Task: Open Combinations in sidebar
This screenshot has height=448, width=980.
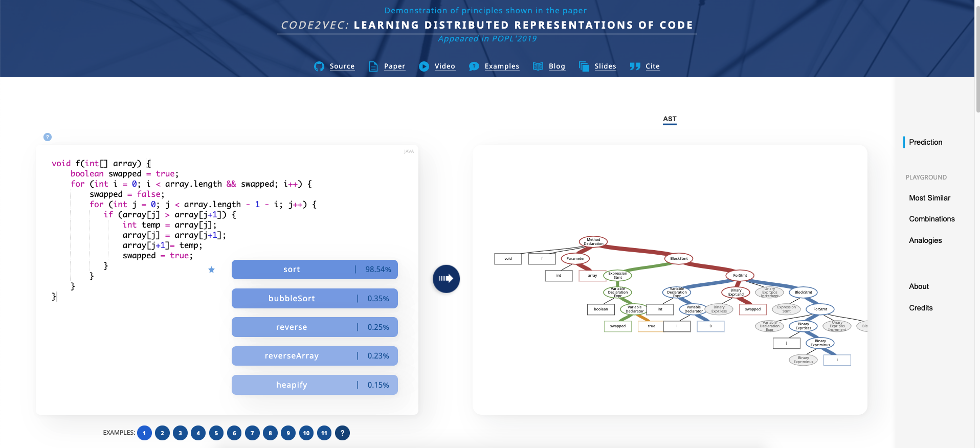Action: (x=932, y=219)
